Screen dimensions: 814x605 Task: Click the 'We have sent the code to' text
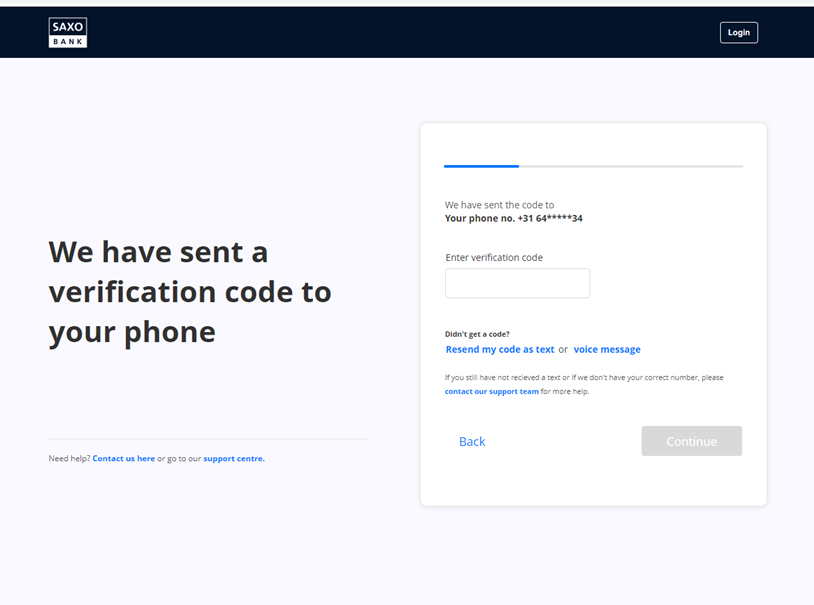pyautogui.click(x=499, y=205)
